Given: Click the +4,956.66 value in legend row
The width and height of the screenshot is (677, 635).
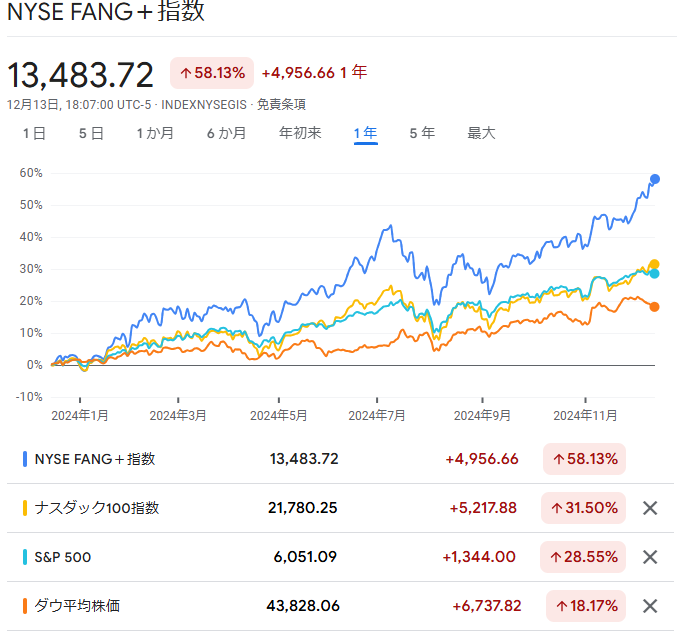Looking at the screenshot, I should (x=482, y=459).
